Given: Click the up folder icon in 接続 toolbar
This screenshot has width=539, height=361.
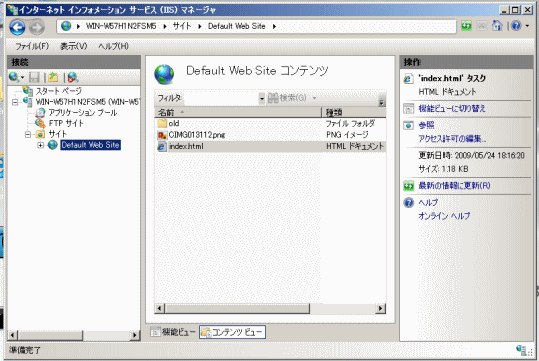Looking at the screenshot, I should 53,77.
